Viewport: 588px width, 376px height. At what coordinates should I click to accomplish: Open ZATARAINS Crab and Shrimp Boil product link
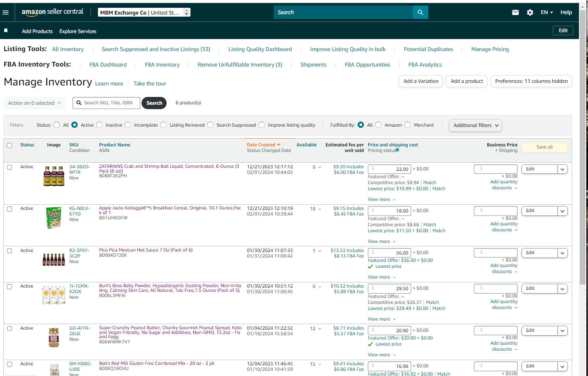click(x=169, y=169)
